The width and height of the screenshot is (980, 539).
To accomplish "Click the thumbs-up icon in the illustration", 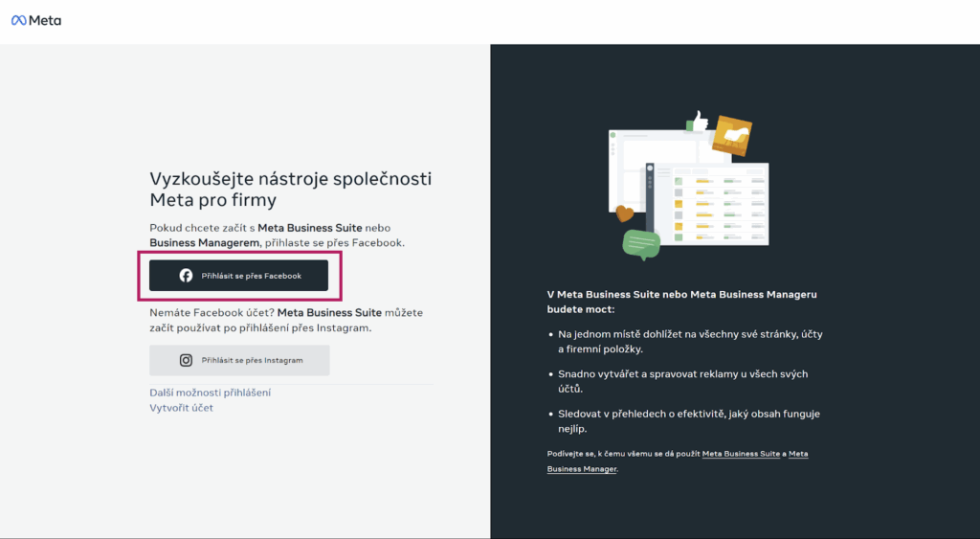I will click(696, 122).
